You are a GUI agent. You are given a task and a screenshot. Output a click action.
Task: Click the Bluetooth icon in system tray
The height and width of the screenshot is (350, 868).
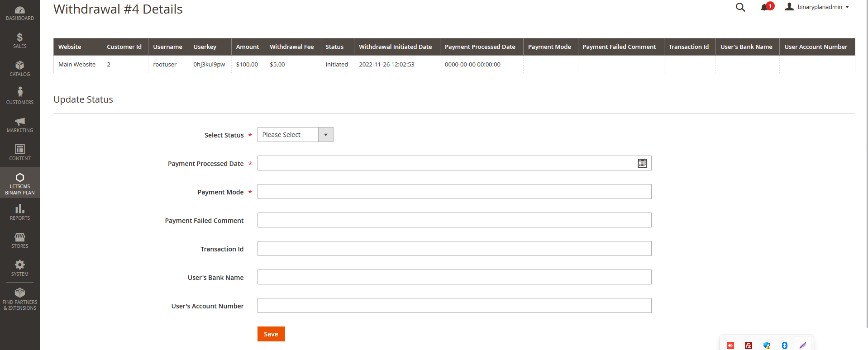pos(785,345)
